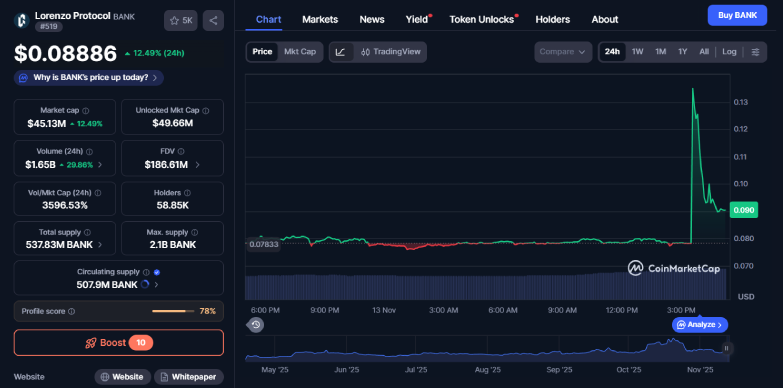
Task: Expand FDV details chevron
Action: pyautogui.click(x=197, y=165)
